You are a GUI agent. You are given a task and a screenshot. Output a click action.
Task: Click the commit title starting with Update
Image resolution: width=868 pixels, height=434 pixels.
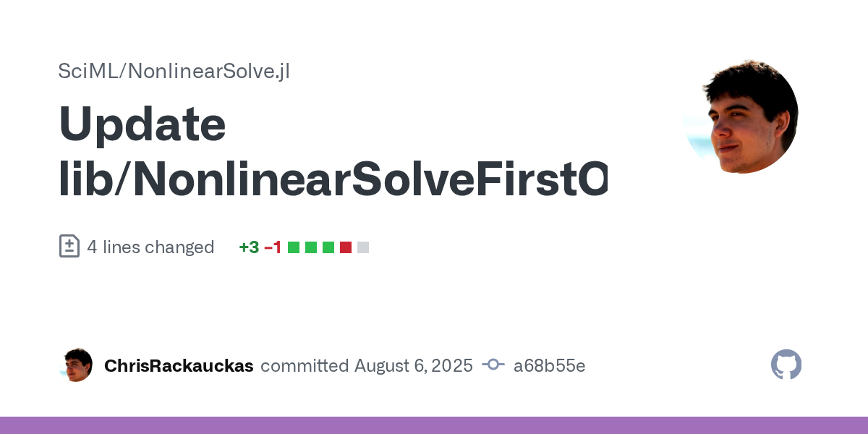(x=142, y=124)
